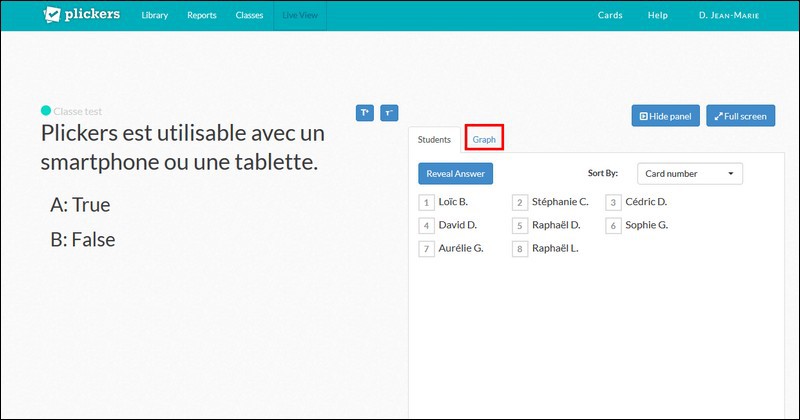Select the Students tab
This screenshot has width=800, height=420.
434,140
